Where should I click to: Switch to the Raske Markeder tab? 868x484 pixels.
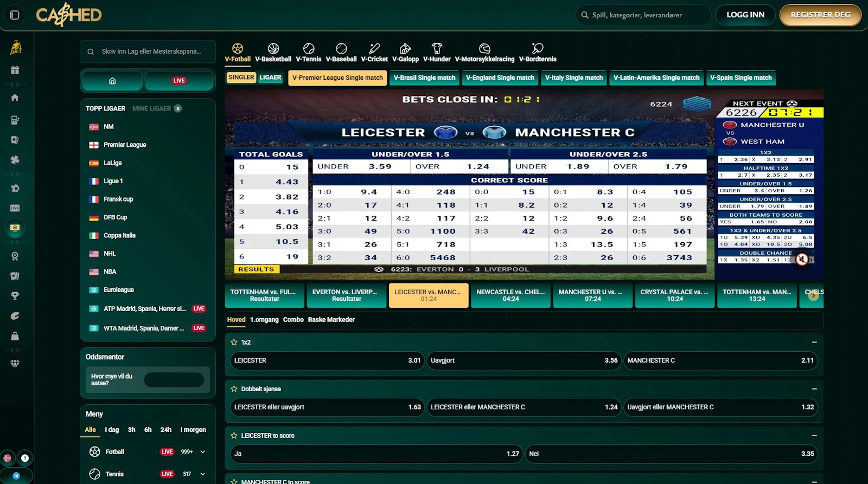[x=331, y=320]
